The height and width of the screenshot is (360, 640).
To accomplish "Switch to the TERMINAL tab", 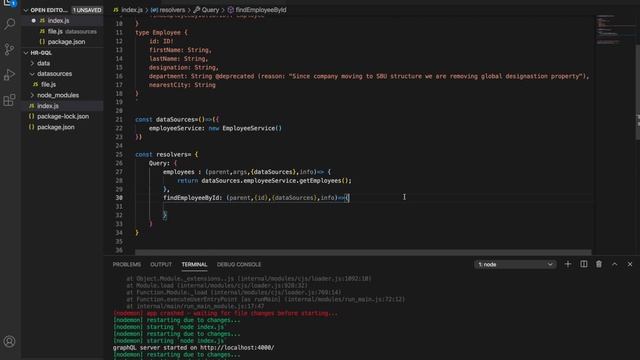I will click(194, 264).
